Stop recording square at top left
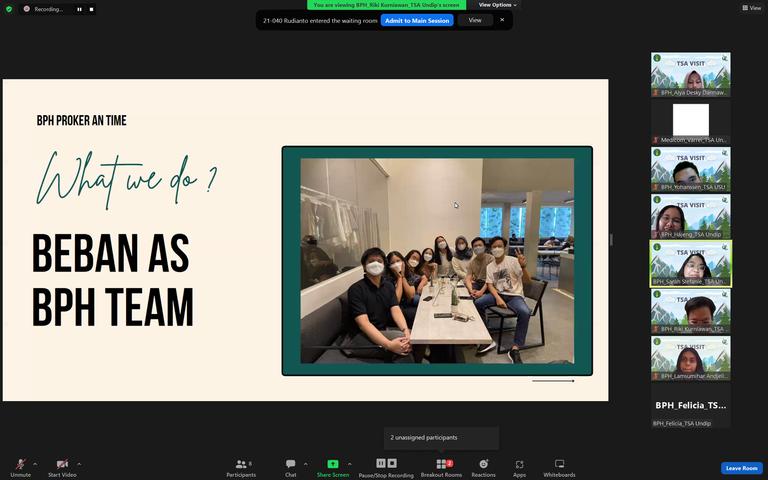The width and height of the screenshot is (768, 480). pos(91,9)
